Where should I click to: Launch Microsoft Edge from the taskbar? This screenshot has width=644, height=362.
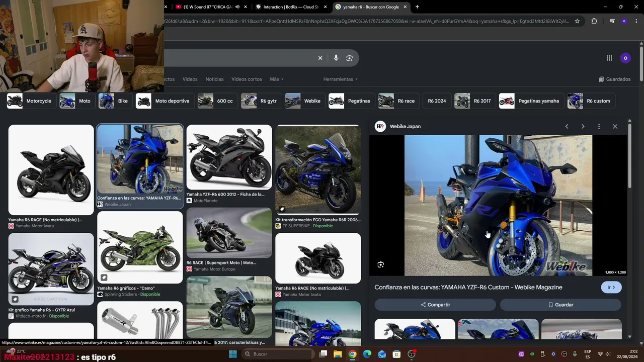(x=367, y=354)
